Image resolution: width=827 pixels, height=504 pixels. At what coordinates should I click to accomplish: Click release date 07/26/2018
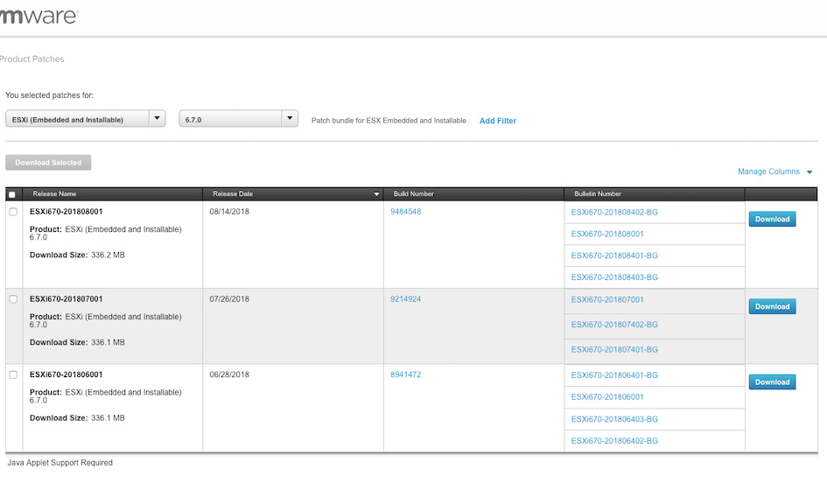click(229, 299)
